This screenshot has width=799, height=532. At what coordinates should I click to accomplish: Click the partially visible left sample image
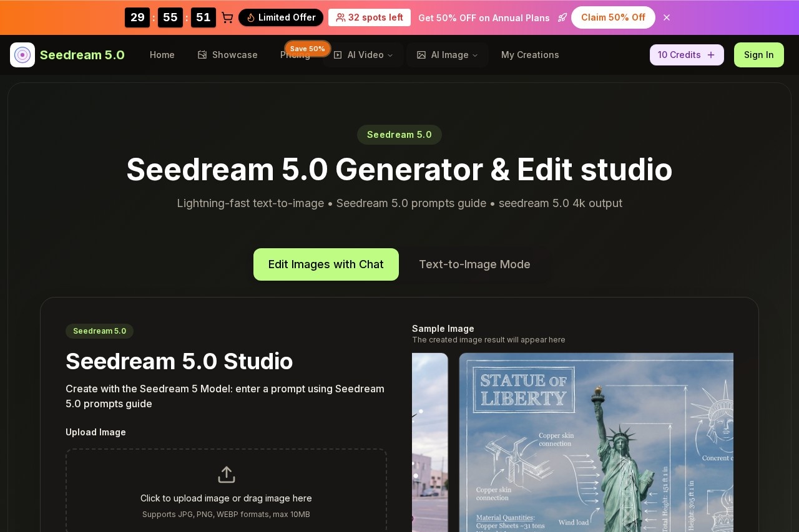pyautogui.click(x=429, y=442)
